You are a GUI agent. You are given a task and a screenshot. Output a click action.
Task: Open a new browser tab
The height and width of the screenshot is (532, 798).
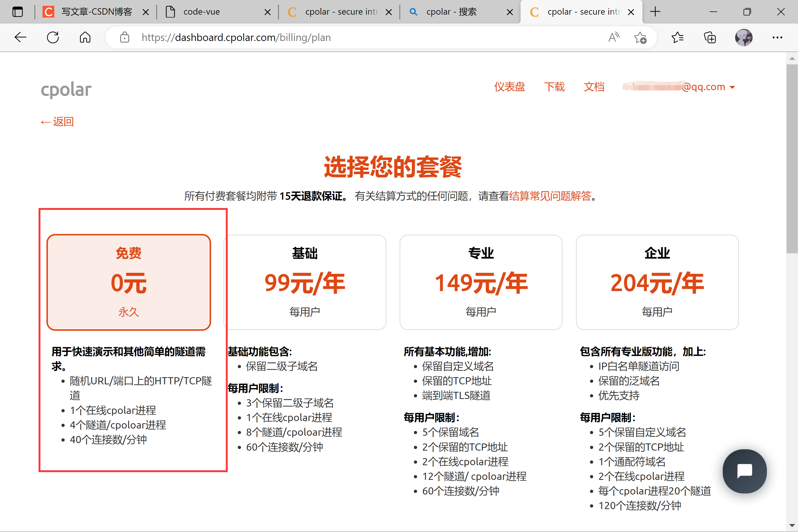[655, 11]
